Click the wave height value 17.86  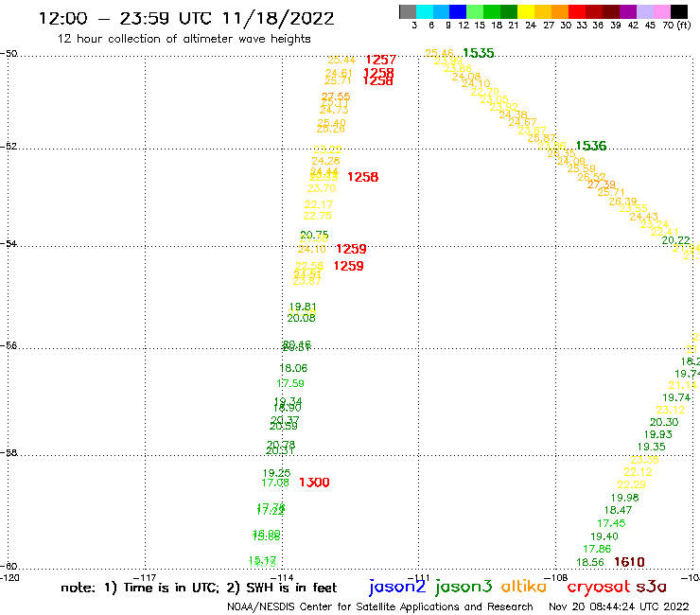coord(597,549)
